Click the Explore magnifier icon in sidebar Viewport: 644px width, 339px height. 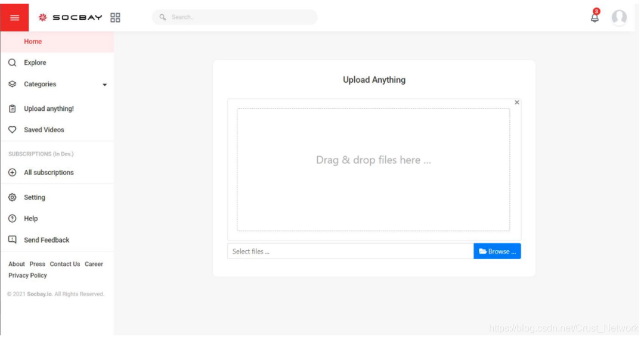click(13, 63)
